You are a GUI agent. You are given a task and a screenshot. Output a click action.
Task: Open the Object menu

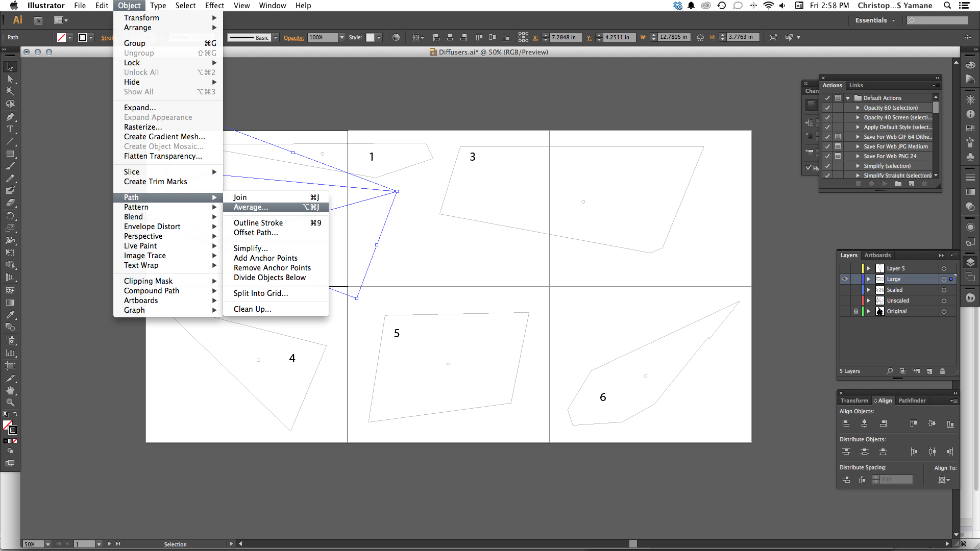[x=128, y=6]
